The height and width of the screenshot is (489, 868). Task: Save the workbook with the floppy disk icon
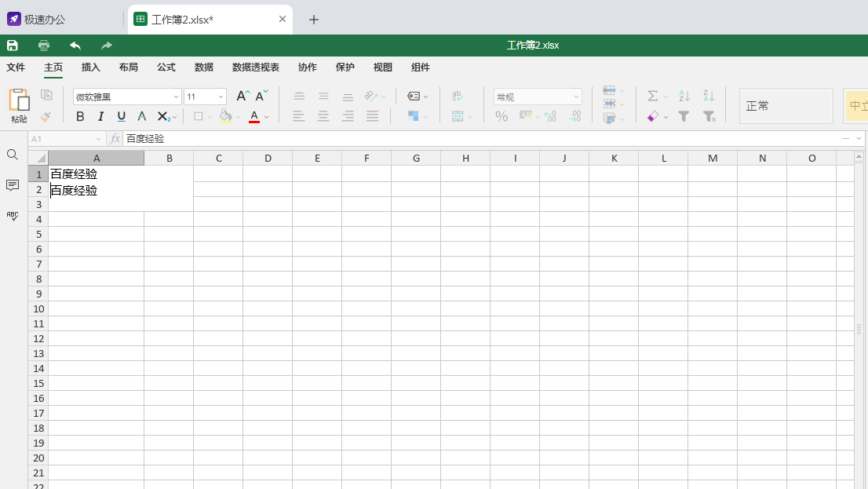click(x=13, y=46)
